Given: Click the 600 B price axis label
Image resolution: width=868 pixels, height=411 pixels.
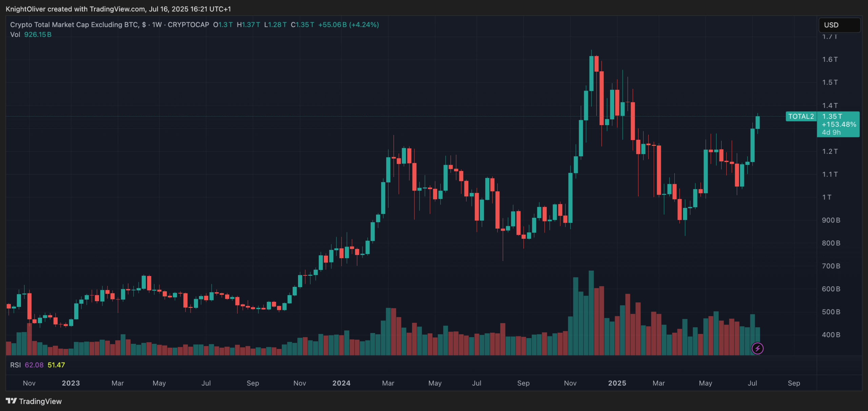Looking at the screenshot, I should coord(831,289).
